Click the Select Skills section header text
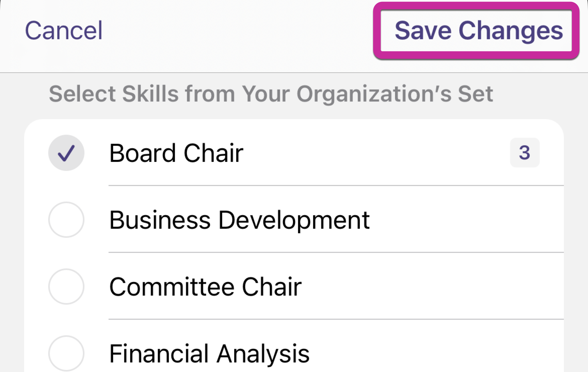The image size is (588, 372). 271,94
